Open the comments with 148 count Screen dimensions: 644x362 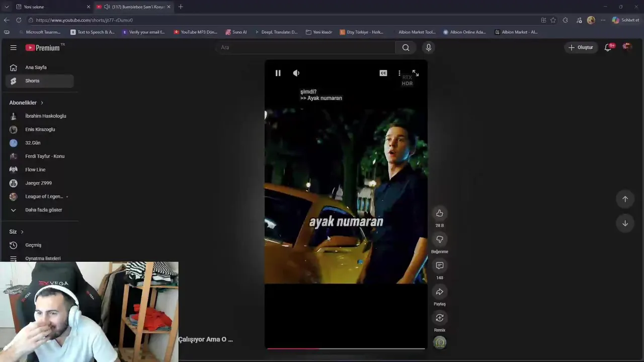click(x=440, y=265)
